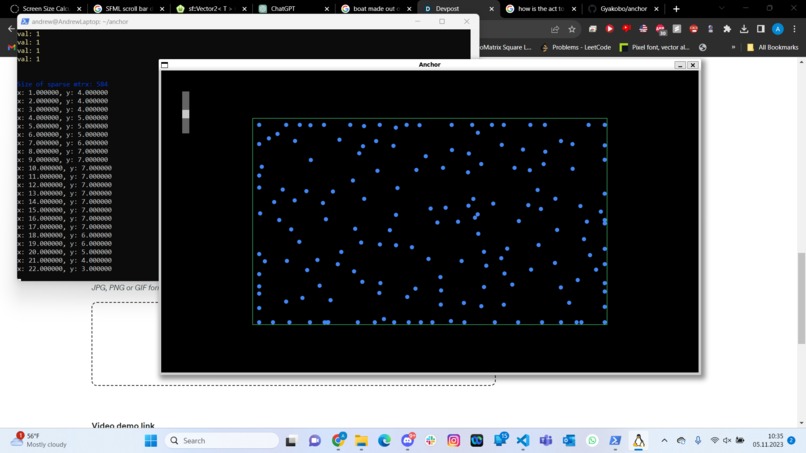Click the terminal title 'andrew@AndrewLaptop: ~/anchor'
The width and height of the screenshot is (806, 453).
tap(80, 22)
